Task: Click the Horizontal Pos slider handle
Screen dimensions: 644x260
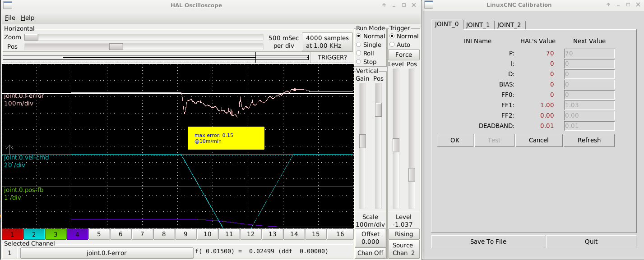Action: (116, 46)
